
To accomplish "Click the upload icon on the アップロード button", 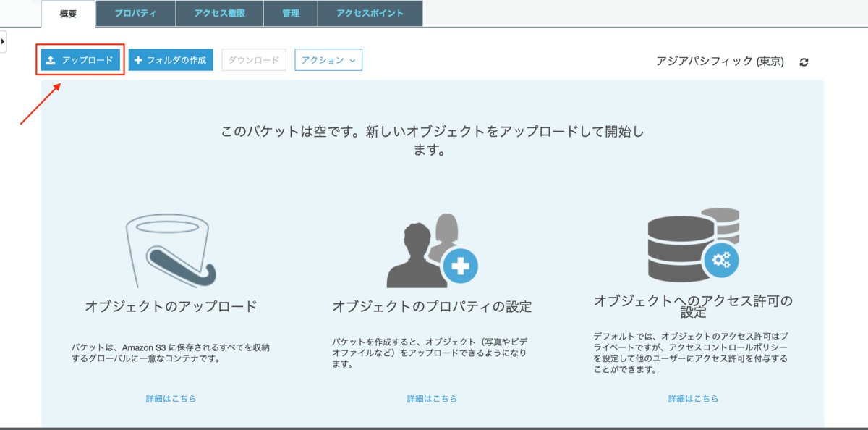I will (51, 59).
